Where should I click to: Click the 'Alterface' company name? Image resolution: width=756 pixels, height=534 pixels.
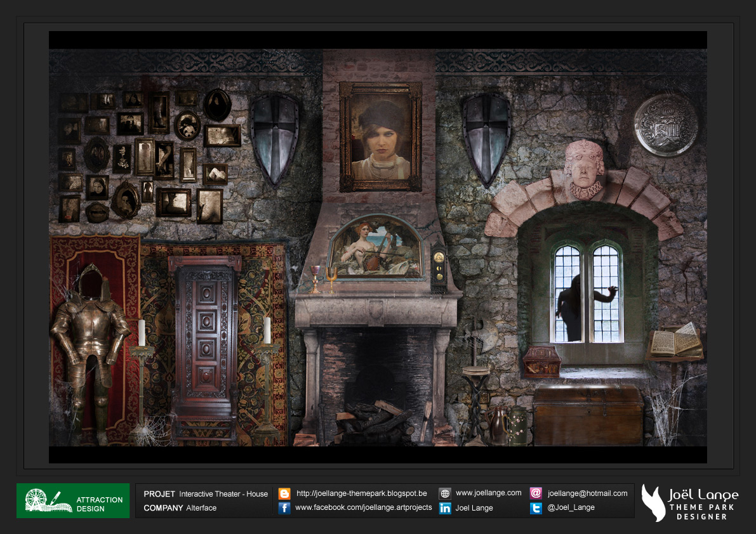201,508
